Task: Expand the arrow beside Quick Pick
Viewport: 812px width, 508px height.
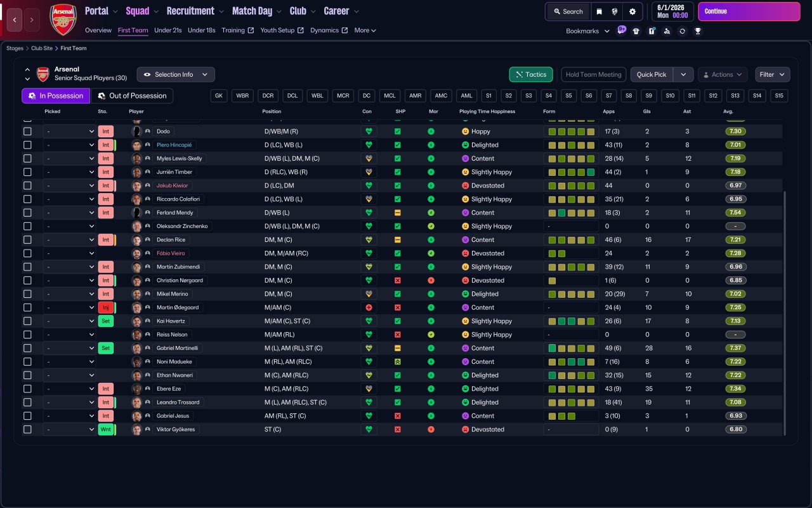Action: coord(683,74)
